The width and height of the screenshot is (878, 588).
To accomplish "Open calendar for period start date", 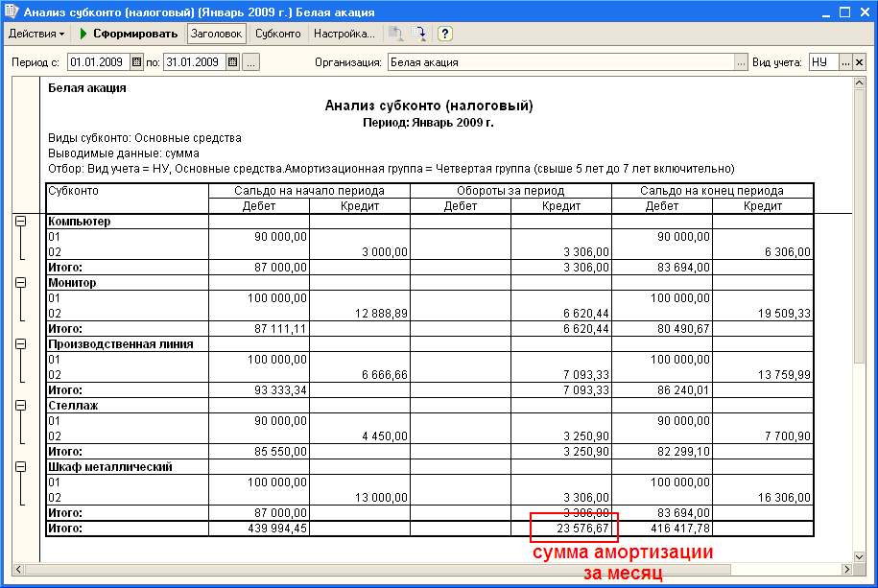I will click(136, 62).
